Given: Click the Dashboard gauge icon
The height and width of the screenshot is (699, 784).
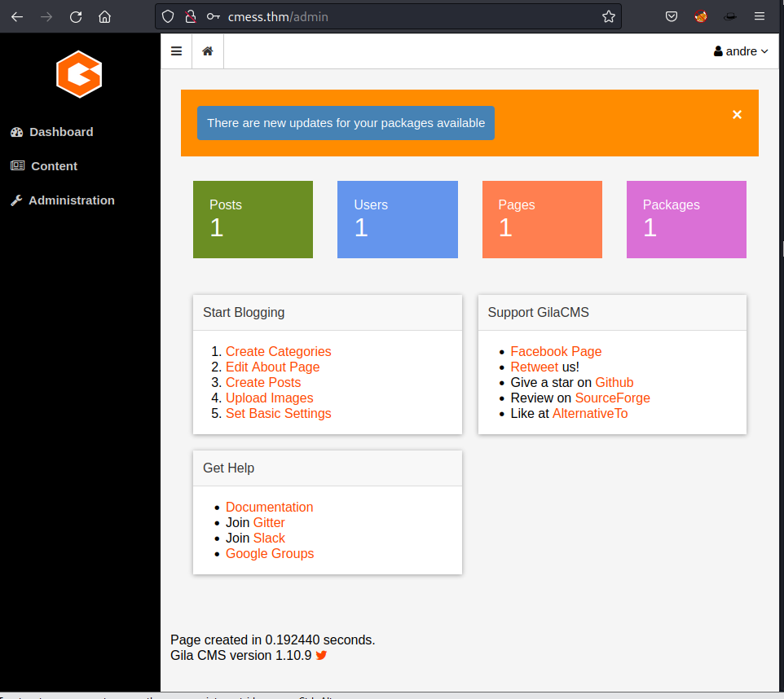Looking at the screenshot, I should (17, 132).
